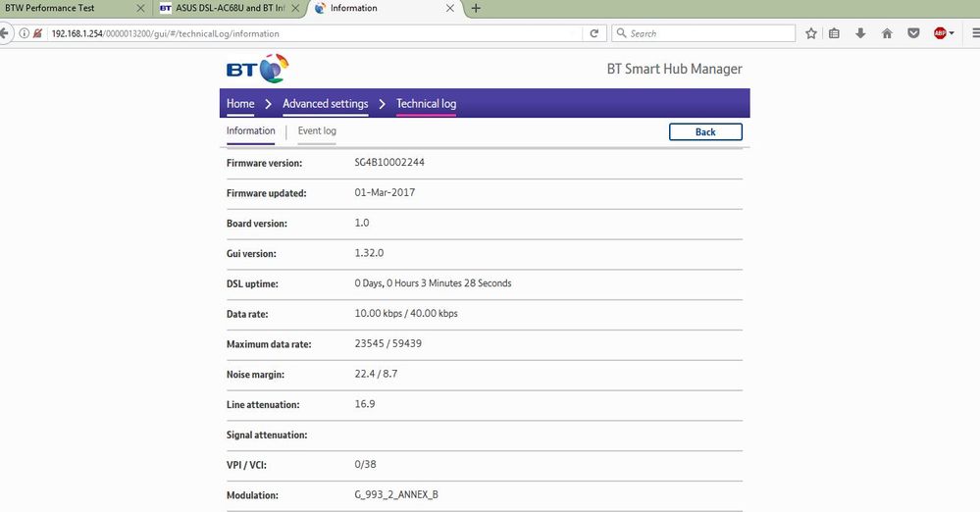
Task: Close the BTW Performance Test tab
Action: [x=140, y=8]
